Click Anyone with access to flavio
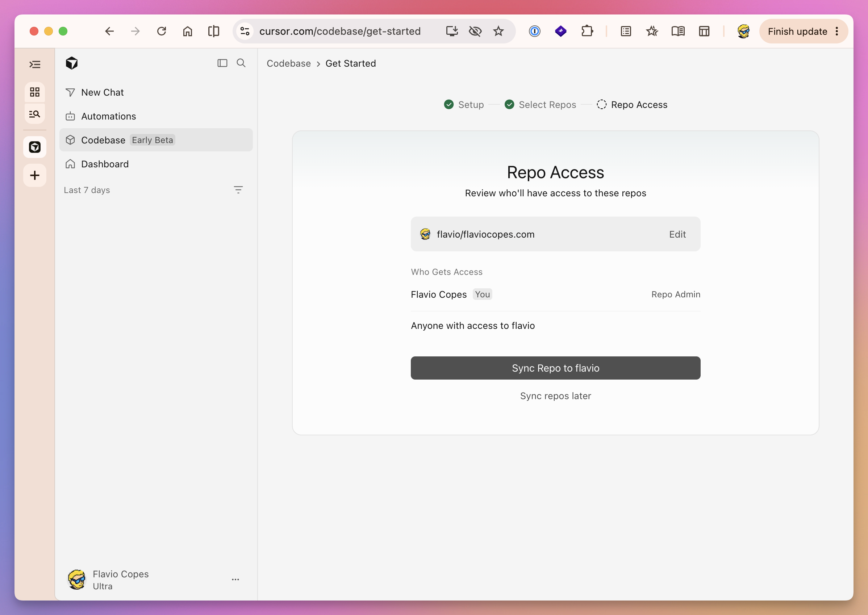 [473, 326]
